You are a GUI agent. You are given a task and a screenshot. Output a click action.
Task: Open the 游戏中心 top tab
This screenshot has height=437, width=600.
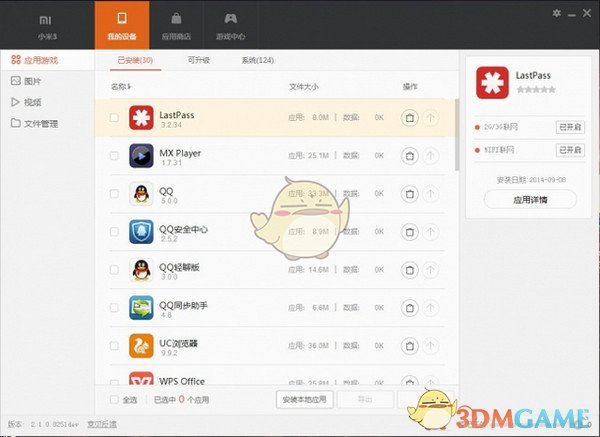pyautogui.click(x=230, y=25)
